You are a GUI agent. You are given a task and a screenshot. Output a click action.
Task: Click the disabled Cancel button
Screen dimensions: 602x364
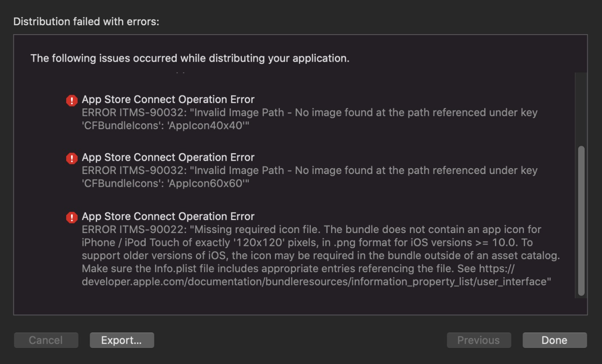click(x=46, y=340)
